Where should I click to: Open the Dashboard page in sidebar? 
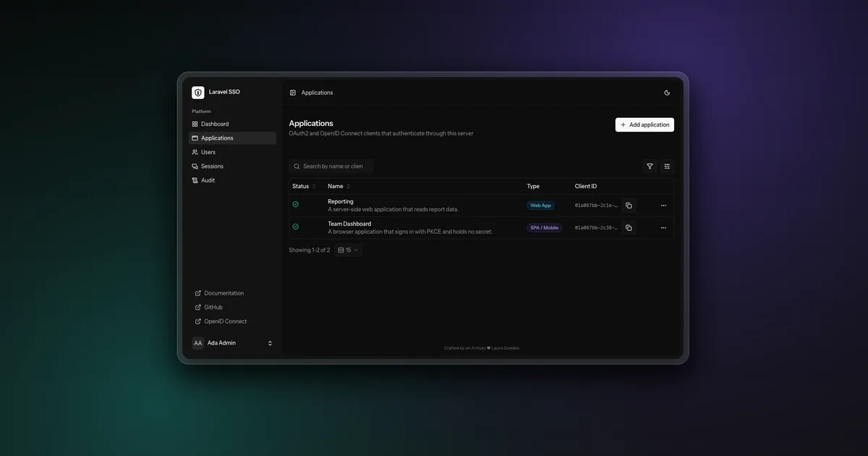click(x=232, y=124)
